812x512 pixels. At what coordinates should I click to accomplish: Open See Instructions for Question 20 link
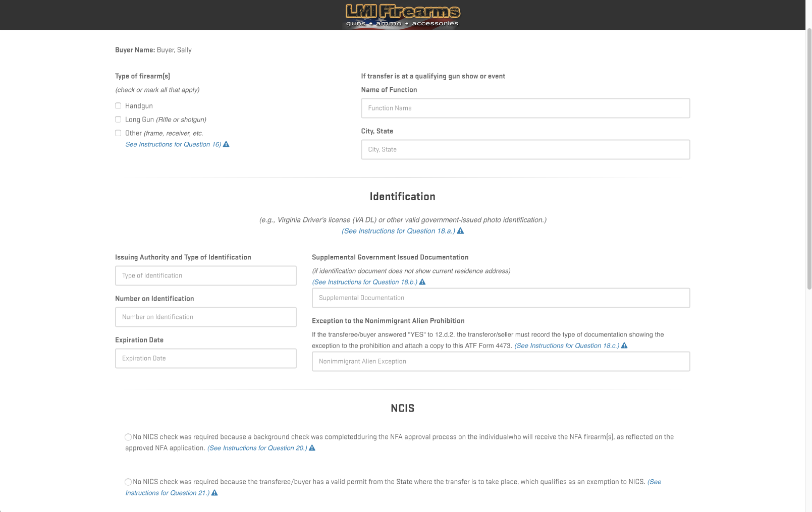257,448
